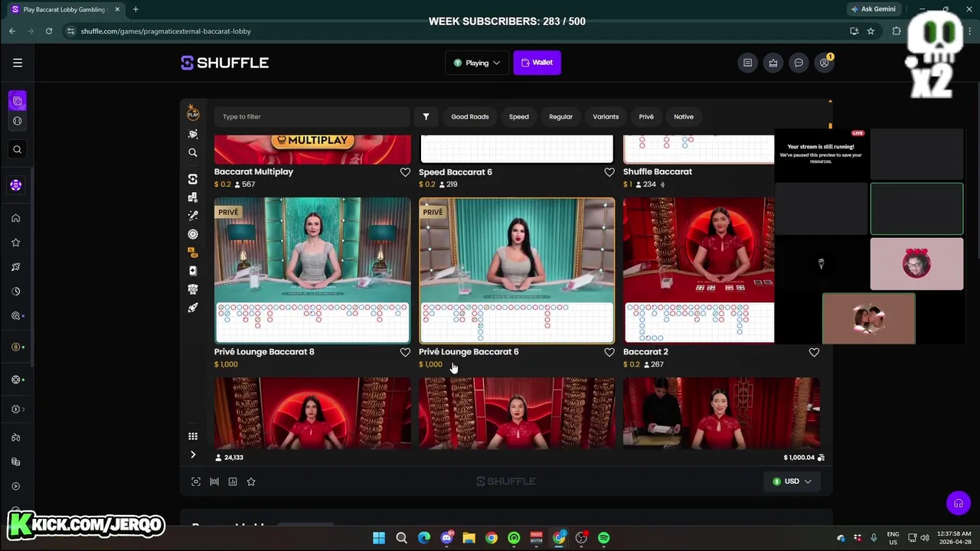980x551 pixels.
Task: Click the lobby sidebar search magnifier
Action: click(x=193, y=152)
